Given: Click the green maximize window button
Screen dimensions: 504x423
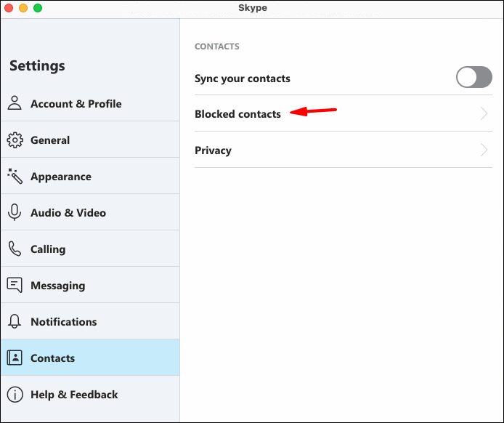Looking at the screenshot, I should click(38, 8).
